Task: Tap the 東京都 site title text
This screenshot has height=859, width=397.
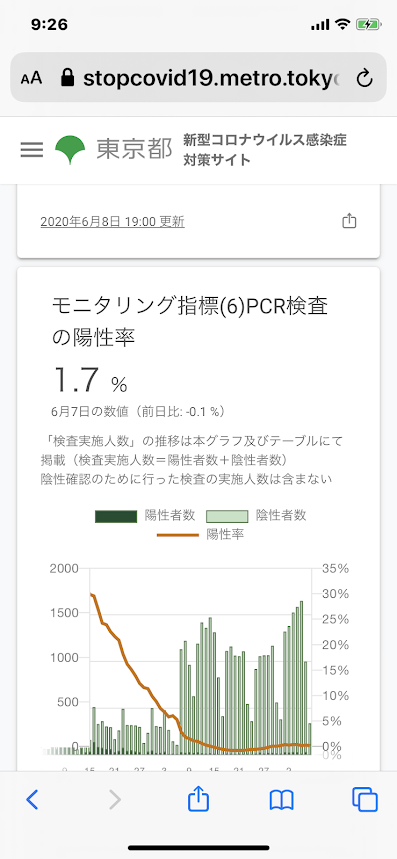Action: 134,149
